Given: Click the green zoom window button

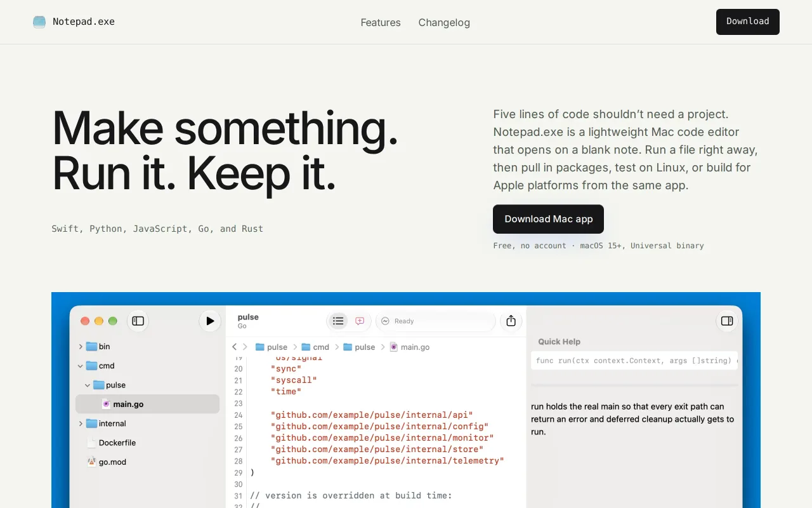Looking at the screenshot, I should 113,321.
